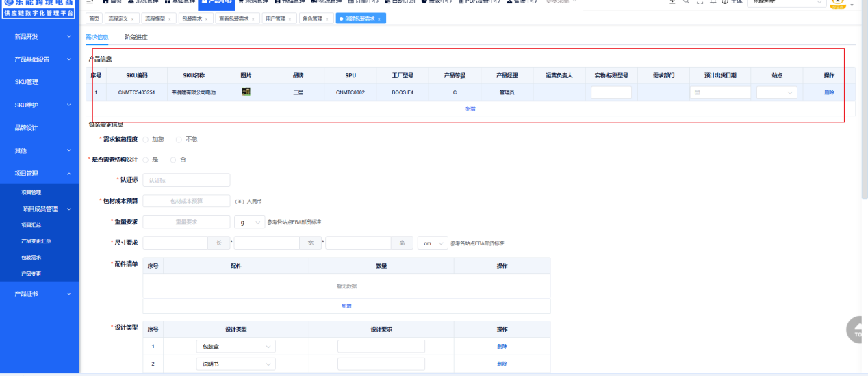Viewport: 868px width, 376px height.
Task: Open the calendar icon in 预计出货日期 field
Action: (697, 92)
